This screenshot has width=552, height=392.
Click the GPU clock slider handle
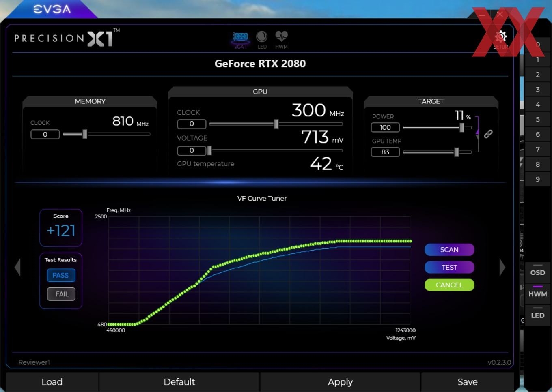point(276,124)
